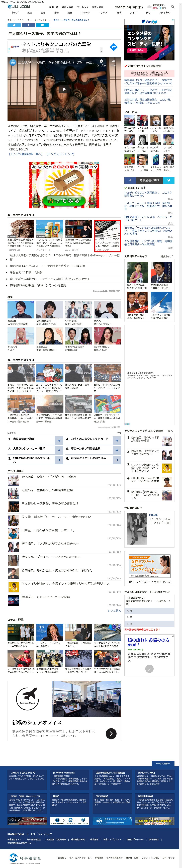Click the 'Watch later' clock icon on video
Viewport: 182px width, 868px height.
coord(101,62)
